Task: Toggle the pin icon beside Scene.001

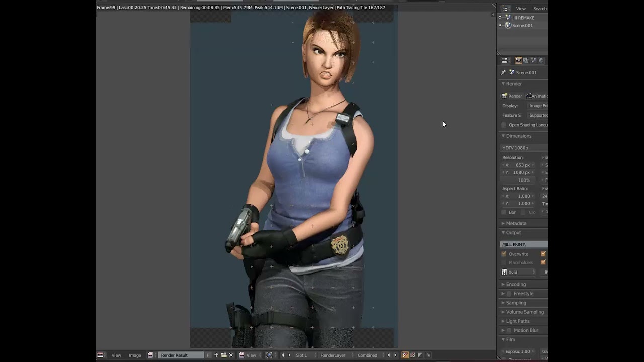Action: tap(503, 72)
